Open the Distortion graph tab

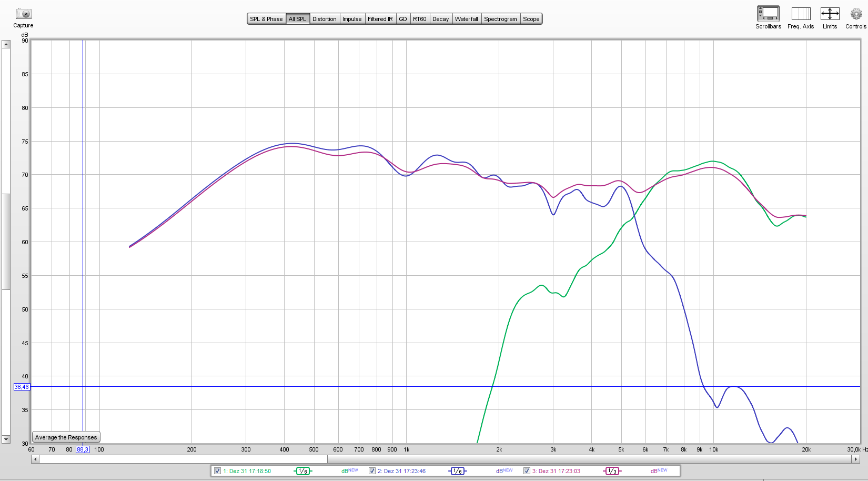[x=324, y=19]
